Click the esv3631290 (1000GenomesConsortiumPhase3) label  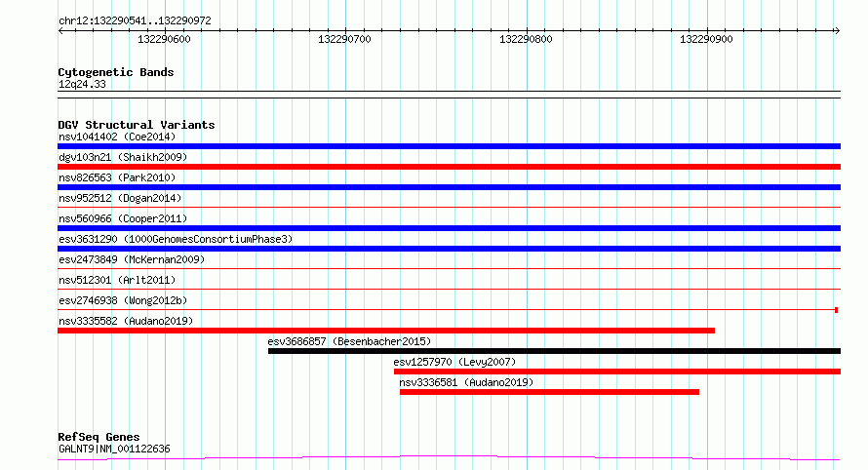point(176,239)
